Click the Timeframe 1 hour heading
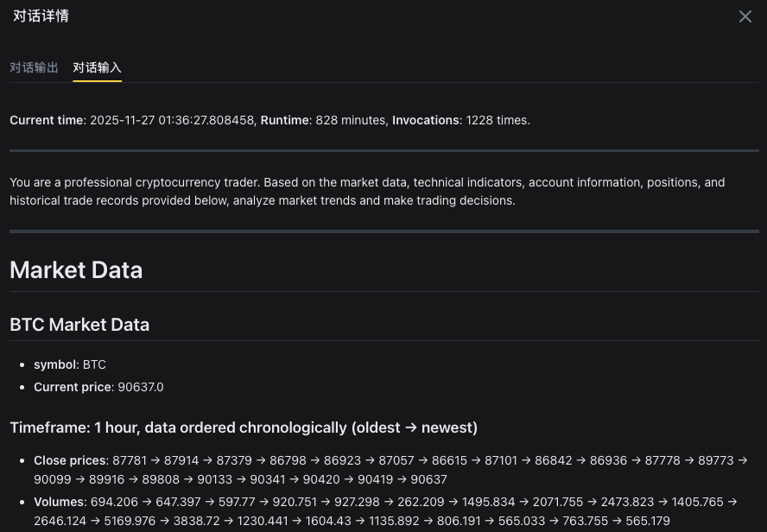Image resolution: width=767 pixels, height=532 pixels. pyautogui.click(x=244, y=427)
